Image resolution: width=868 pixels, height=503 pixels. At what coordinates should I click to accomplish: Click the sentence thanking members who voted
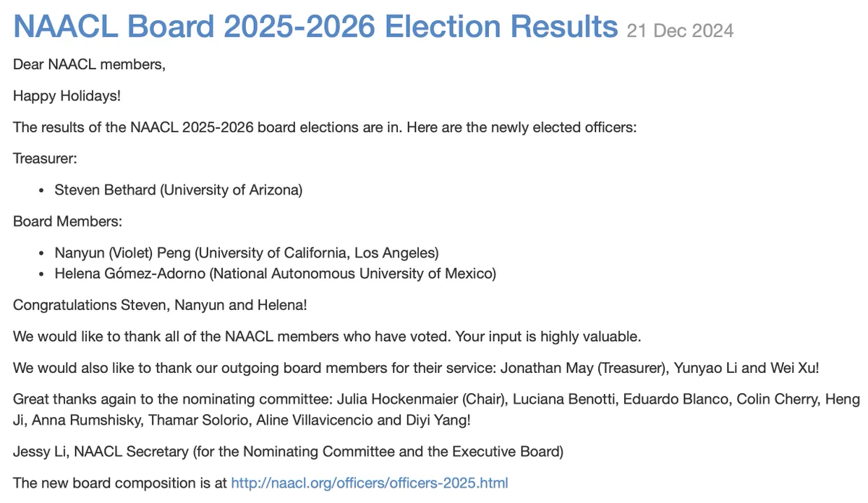tap(328, 337)
